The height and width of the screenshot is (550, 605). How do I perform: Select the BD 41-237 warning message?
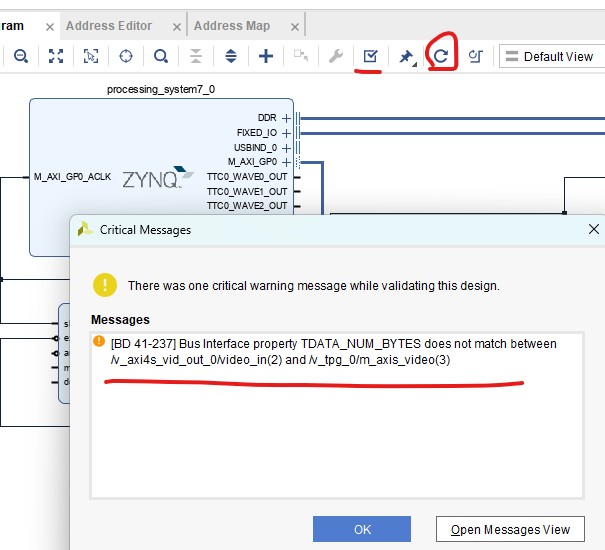pyautogui.click(x=330, y=352)
